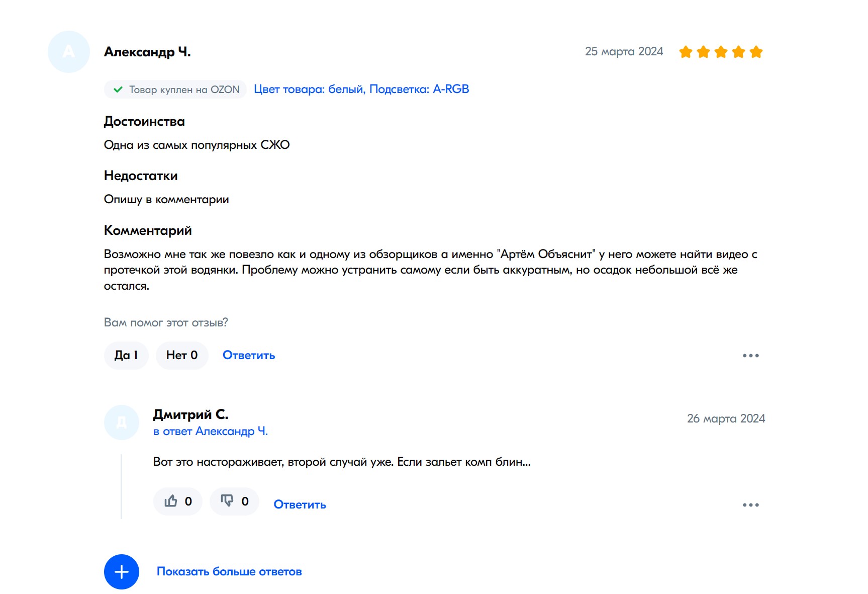Click thumbs-down icon on Дмитрий's reply
Image resolution: width=868 pixels, height=594 pixels.
(227, 501)
